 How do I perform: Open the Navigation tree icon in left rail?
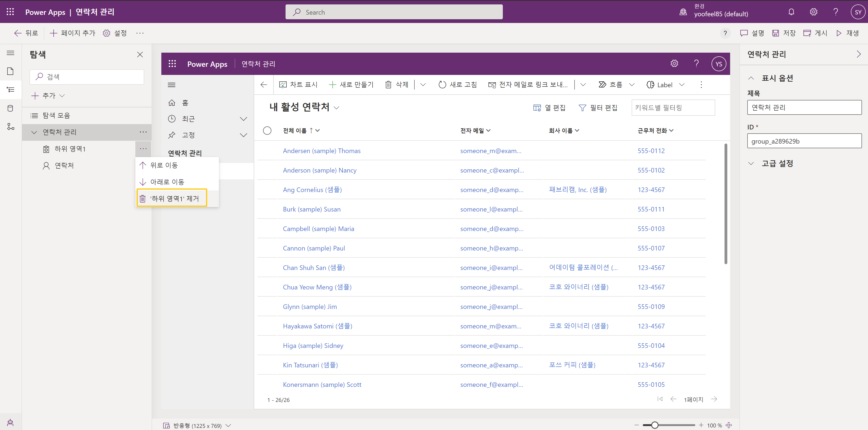(x=10, y=90)
